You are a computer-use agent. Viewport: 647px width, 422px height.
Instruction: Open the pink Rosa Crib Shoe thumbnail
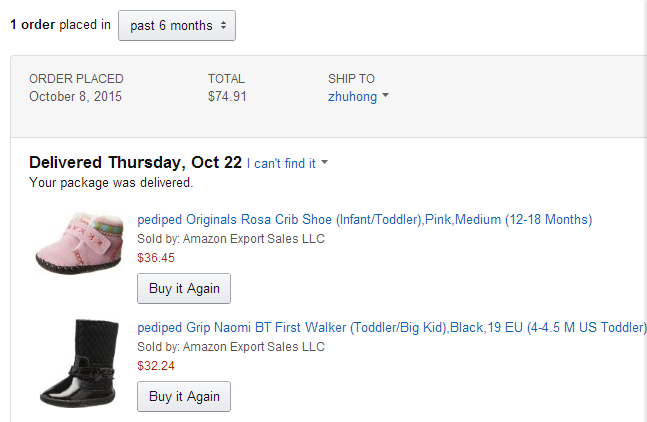click(79, 243)
